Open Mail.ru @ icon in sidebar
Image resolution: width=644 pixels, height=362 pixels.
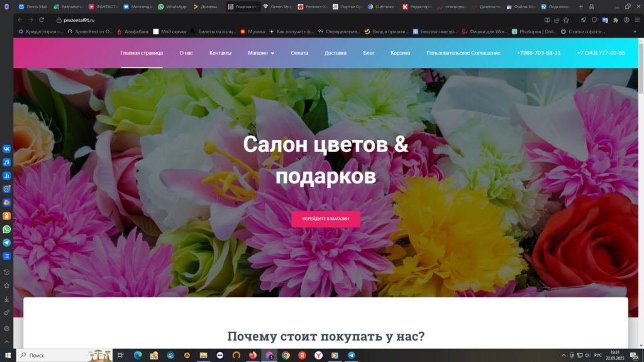[6, 189]
